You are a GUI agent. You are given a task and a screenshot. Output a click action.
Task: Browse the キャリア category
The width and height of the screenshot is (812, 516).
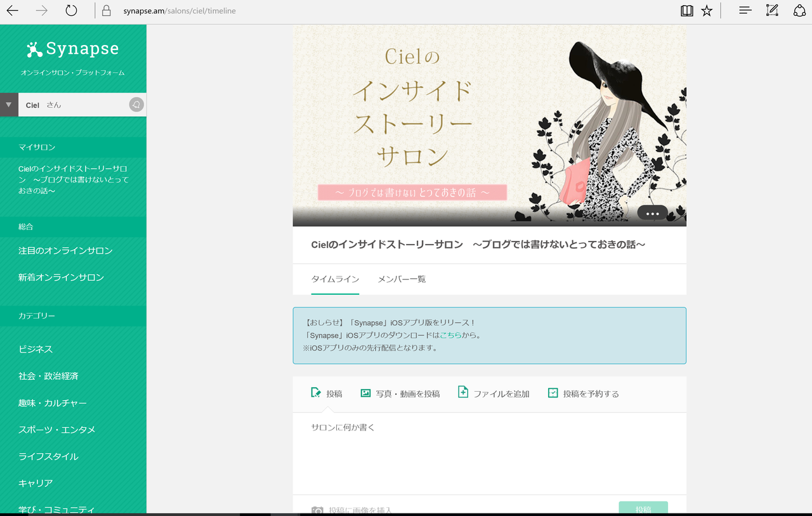pos(36,482)
